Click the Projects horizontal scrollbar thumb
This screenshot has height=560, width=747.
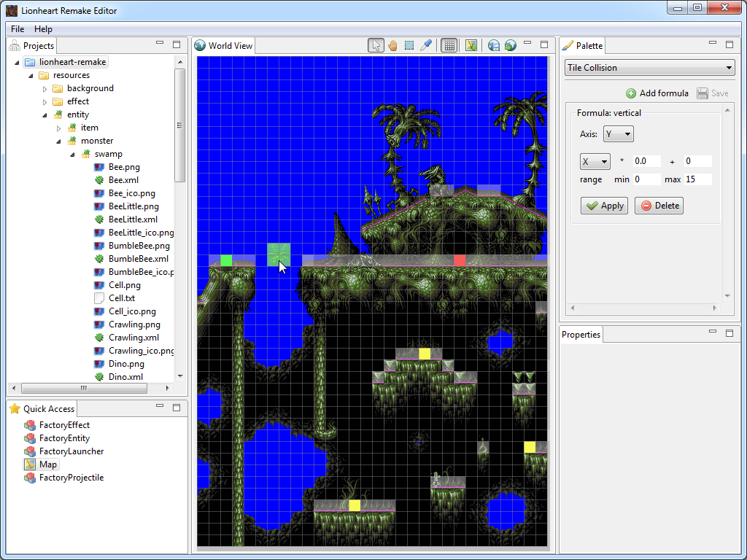coord(84,388)
